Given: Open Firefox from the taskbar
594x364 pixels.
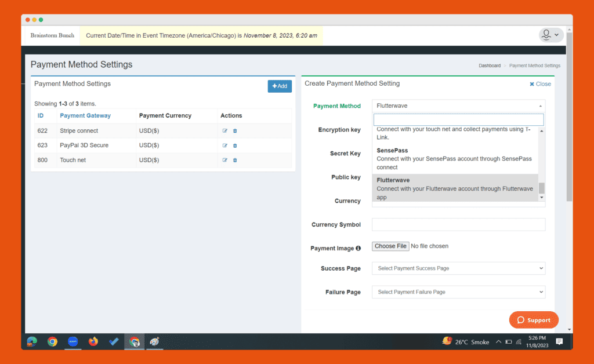Looking at the screenshot, I should 93,341.
